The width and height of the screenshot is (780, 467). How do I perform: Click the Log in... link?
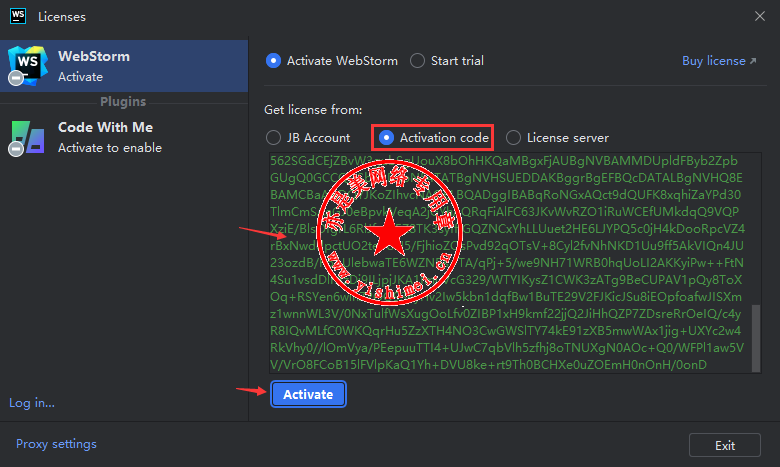pos(32,403)
